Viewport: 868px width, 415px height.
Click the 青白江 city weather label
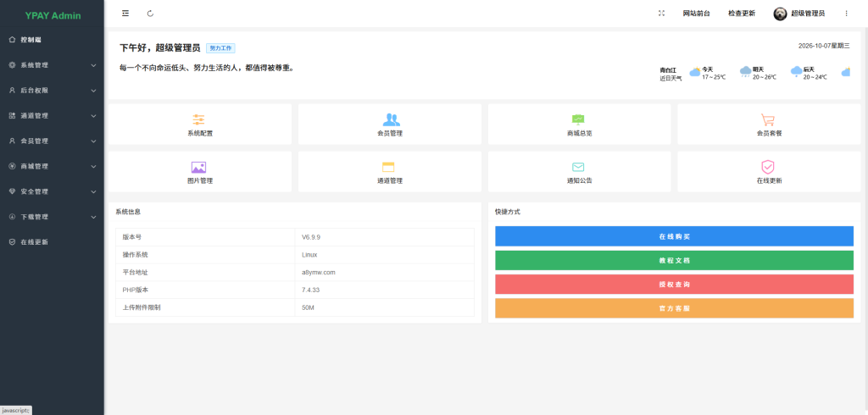(668, 70)
